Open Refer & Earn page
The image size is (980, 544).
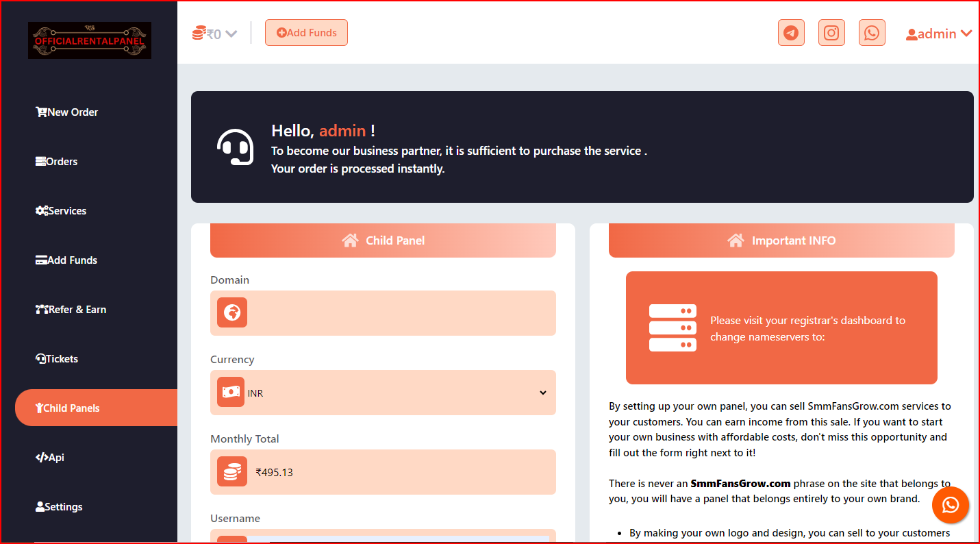click(x=71, y=310)
